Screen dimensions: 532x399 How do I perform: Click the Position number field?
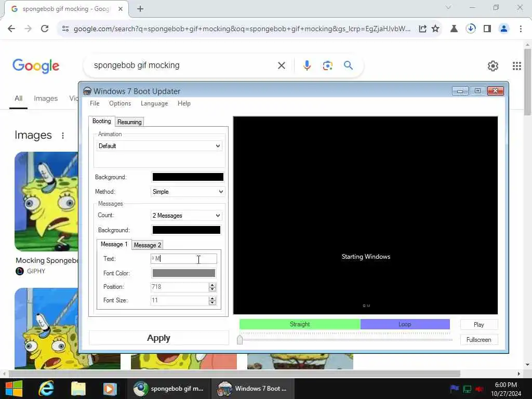179,287
